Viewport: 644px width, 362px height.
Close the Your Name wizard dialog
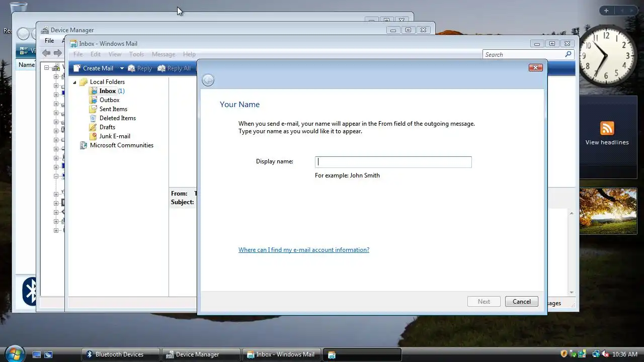click(535, 67)
